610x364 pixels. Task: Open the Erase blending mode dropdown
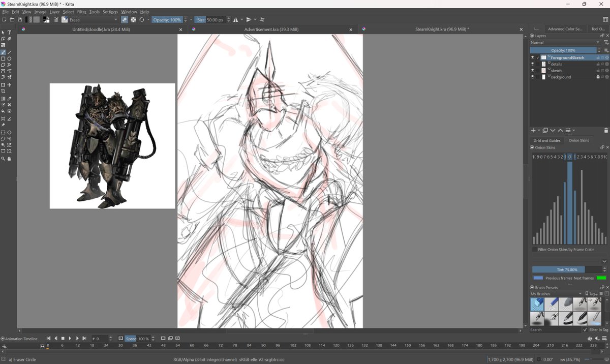click(x=94, y=20)
